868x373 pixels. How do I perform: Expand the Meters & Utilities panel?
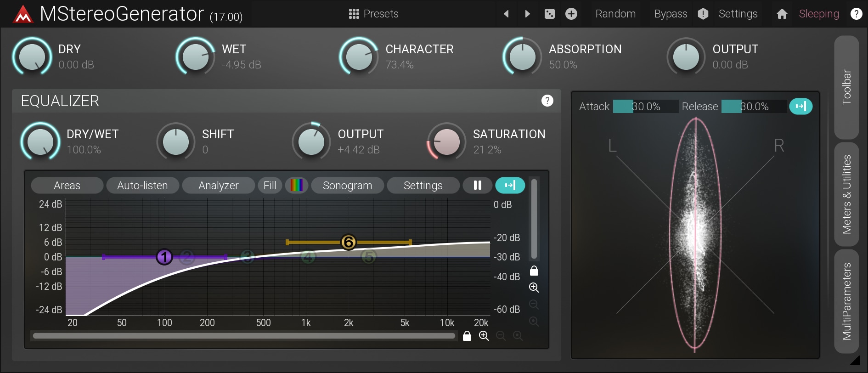846,194
